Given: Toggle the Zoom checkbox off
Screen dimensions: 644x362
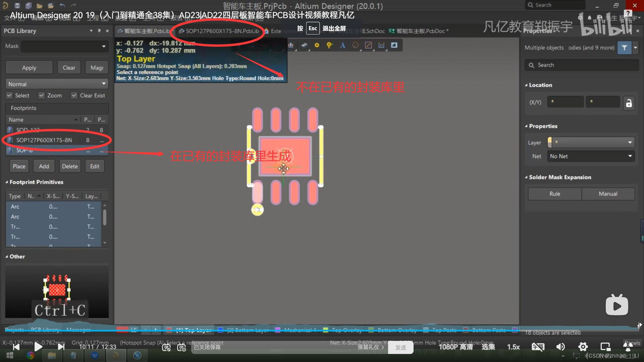Looking at the screenshot, I should tap(42, 96).
